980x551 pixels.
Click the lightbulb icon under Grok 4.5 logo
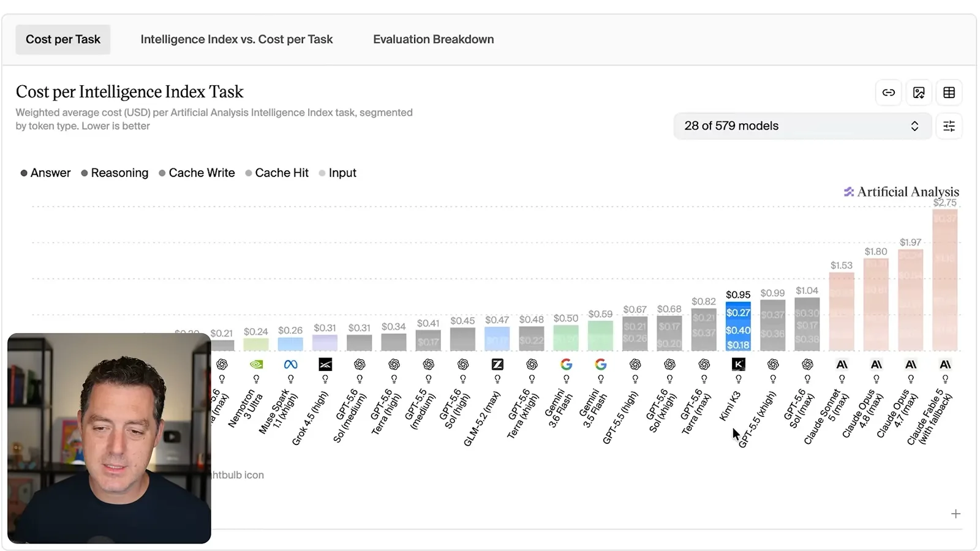325,379
